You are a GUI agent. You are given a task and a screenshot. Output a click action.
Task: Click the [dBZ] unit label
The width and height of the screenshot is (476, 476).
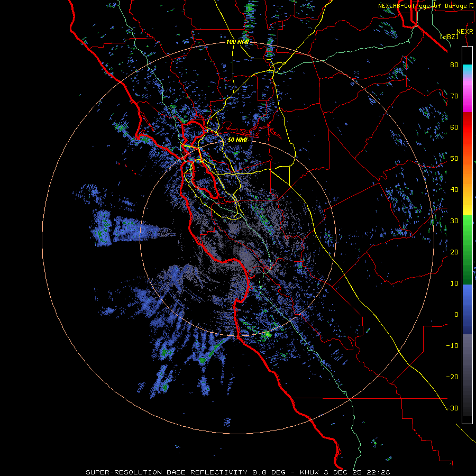(x=449, y=36)
